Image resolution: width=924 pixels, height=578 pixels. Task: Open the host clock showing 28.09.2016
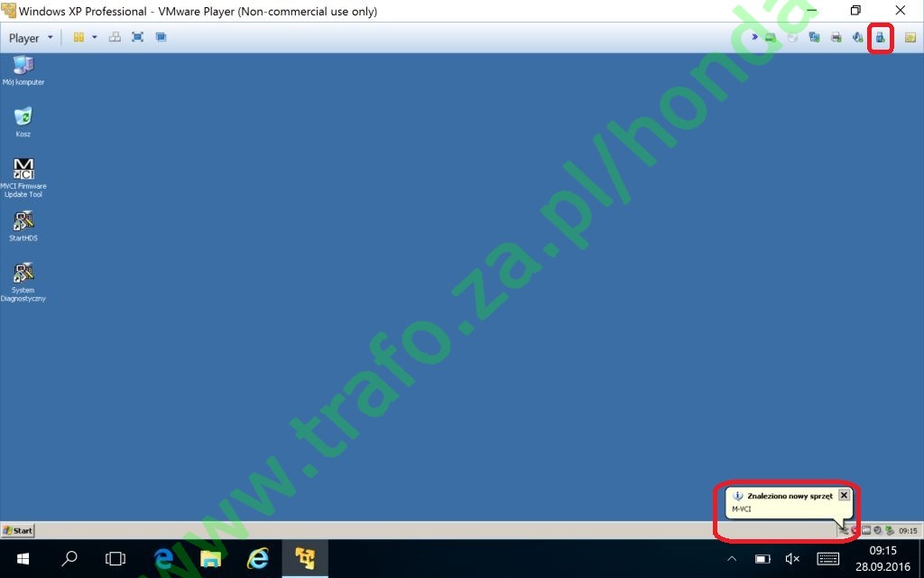click(x=882, y=558)
